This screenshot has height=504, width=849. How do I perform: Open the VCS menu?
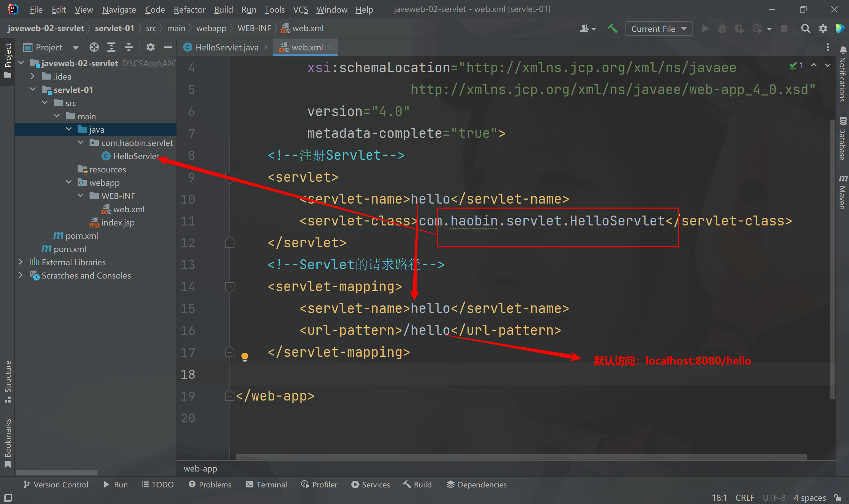tap(300, 10)
